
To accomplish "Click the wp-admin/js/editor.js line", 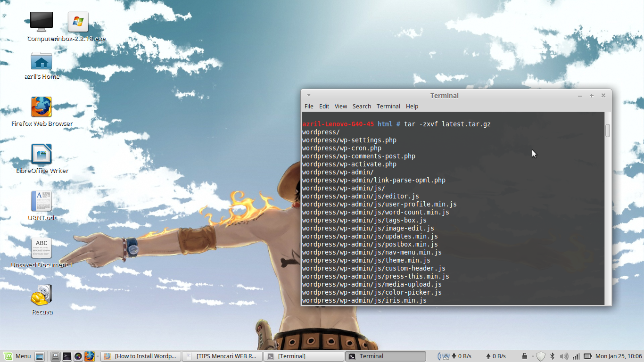I will pyautogui.click(x=361, y=196).
